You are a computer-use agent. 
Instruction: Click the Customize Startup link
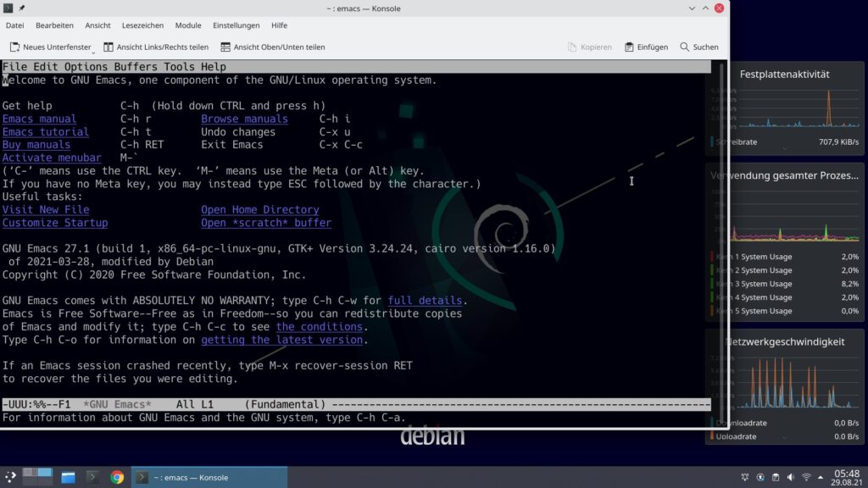point(55,223)
